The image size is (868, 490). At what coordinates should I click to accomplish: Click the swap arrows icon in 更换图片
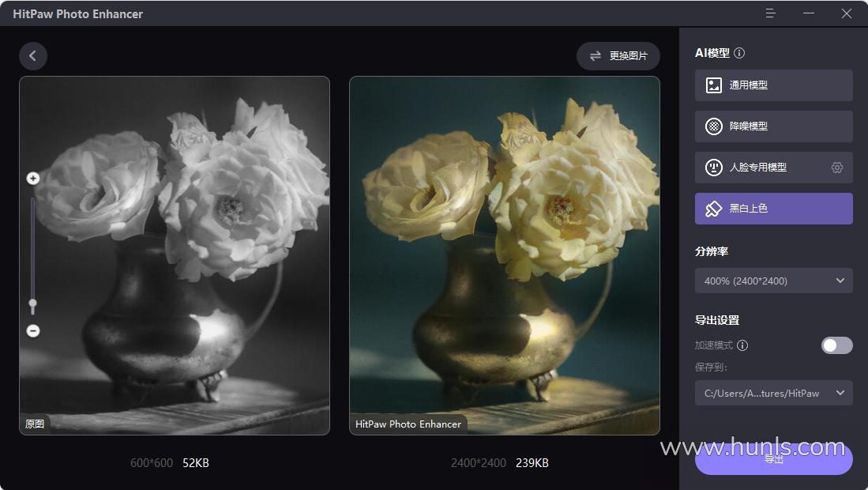pos(595,56)
